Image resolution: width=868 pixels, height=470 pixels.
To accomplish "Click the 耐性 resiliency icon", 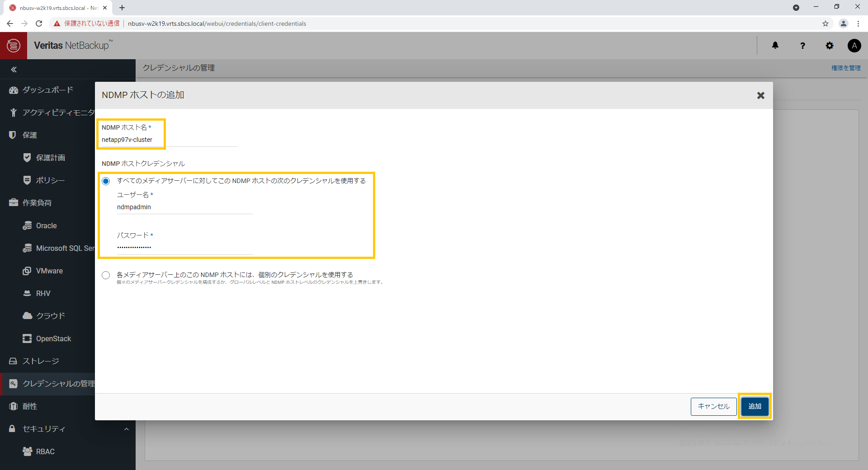I will [14, 406].
